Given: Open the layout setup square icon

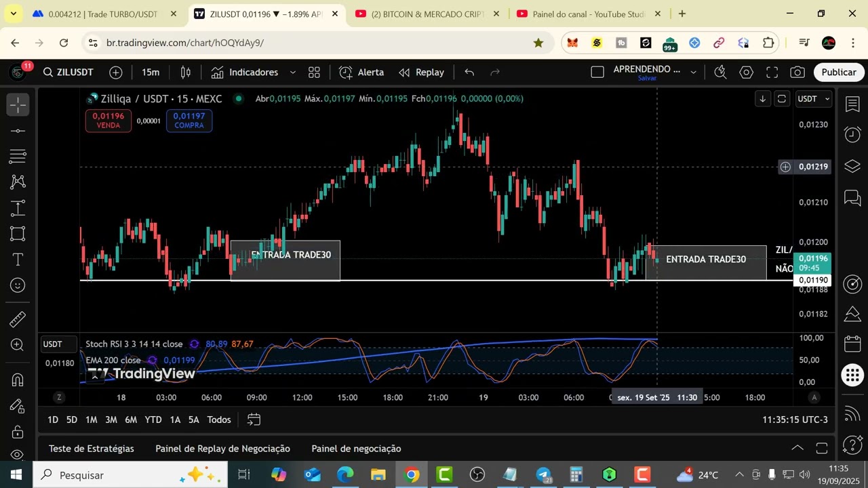Looking at the screenshot, I should coord(597,73).
